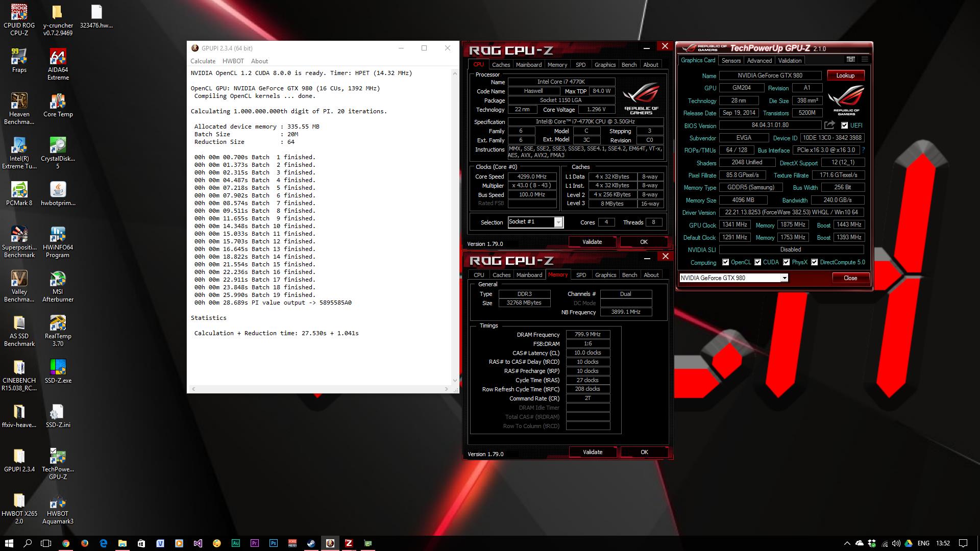Screen dimensions: 980x551
Task: Click the GPUPI horizontal scrollbar right arrow
Action: click(447, 389)
